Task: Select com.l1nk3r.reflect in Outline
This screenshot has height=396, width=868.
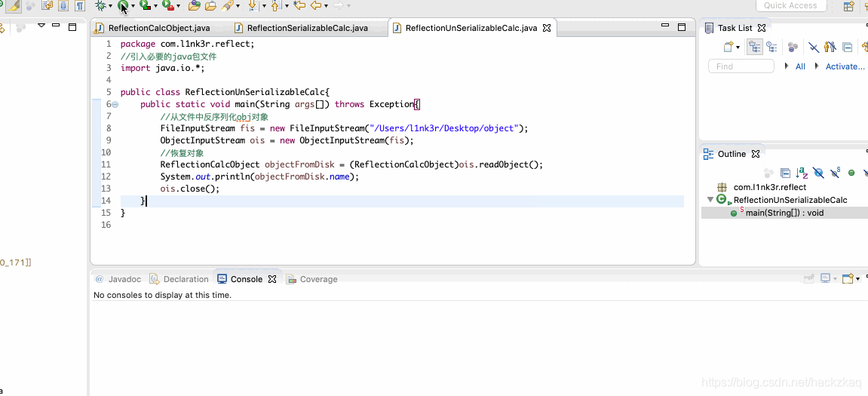Action: pos(769,187)
